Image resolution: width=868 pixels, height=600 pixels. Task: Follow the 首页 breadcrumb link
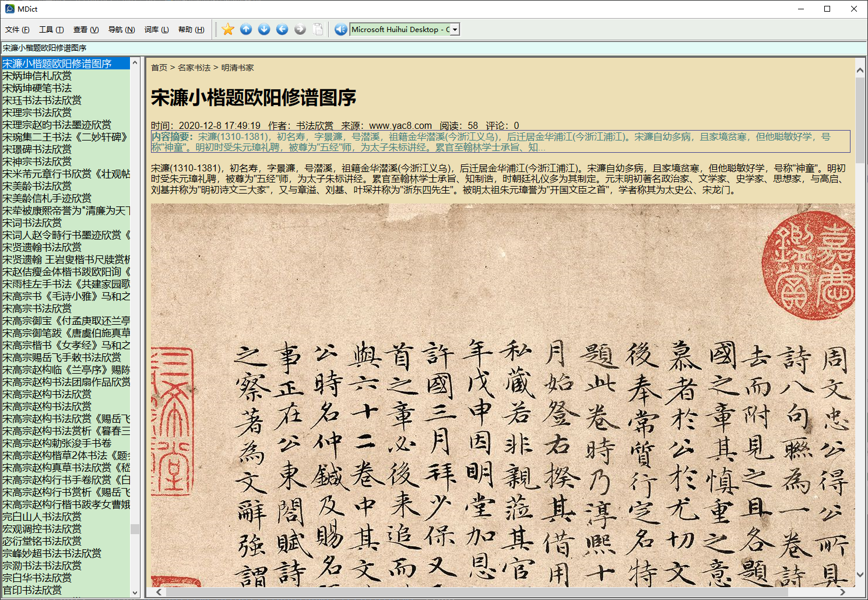[159, 68]
